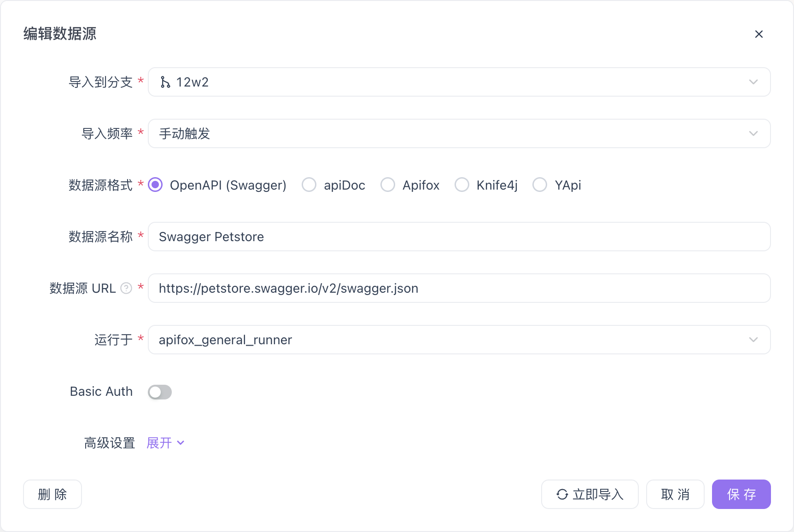Click the help icon next to 数据源 URL

click(126, 288)
